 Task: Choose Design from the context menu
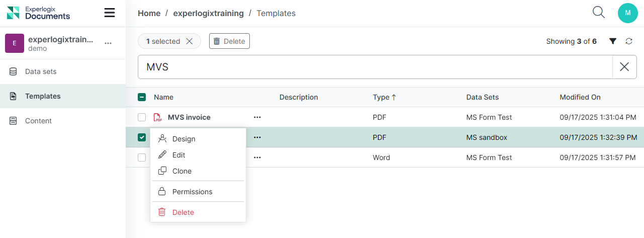[183, 139]
